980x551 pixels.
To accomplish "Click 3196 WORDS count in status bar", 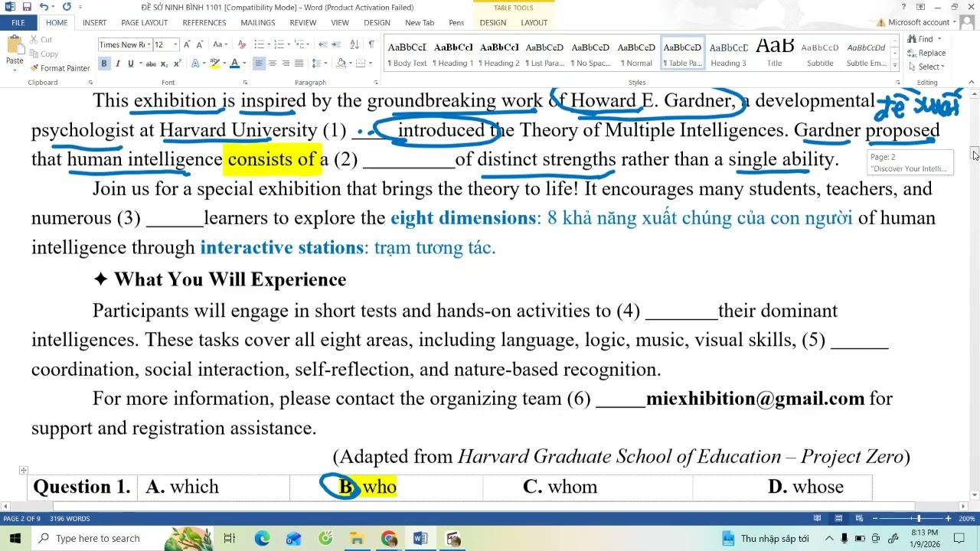I will [x=70, y=519].
